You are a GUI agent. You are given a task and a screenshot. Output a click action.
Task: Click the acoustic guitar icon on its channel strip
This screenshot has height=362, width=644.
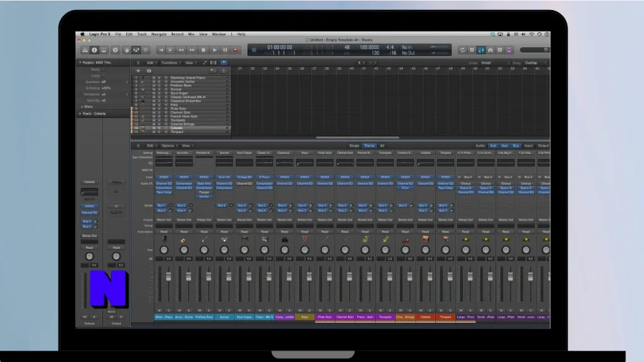[184, 239]
